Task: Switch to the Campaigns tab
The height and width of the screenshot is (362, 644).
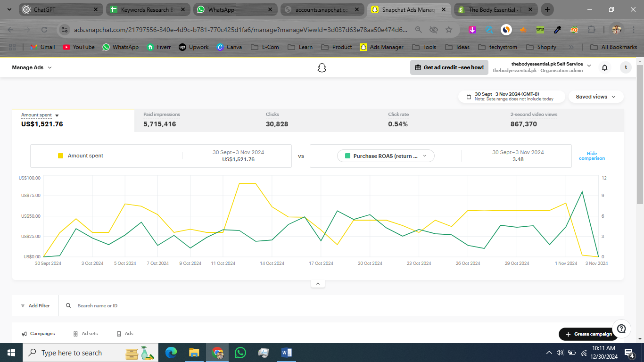Action: tap(38, 334)
